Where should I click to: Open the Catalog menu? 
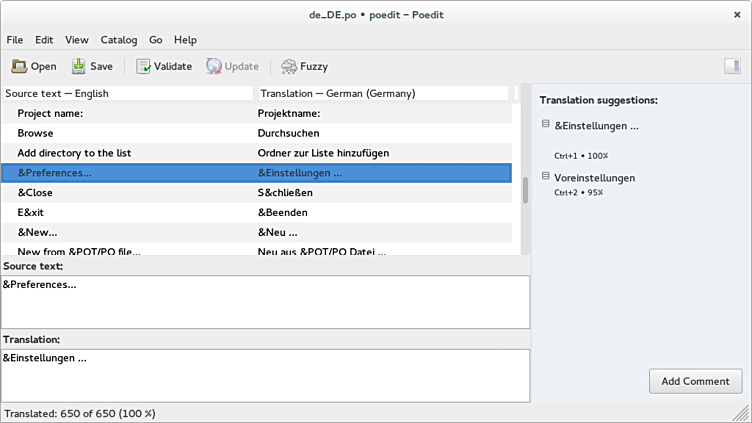(x=119, y=40)
